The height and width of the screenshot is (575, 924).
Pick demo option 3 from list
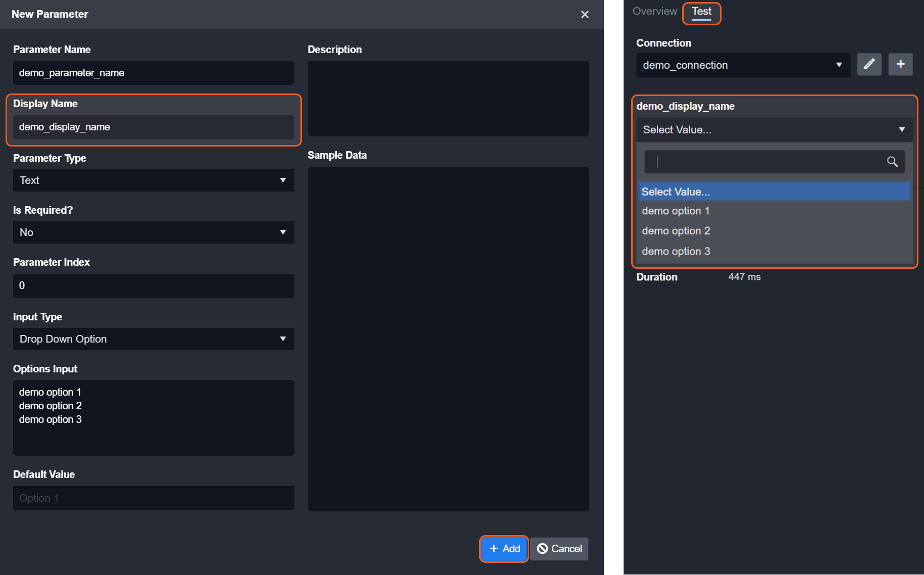click(676, 252)
